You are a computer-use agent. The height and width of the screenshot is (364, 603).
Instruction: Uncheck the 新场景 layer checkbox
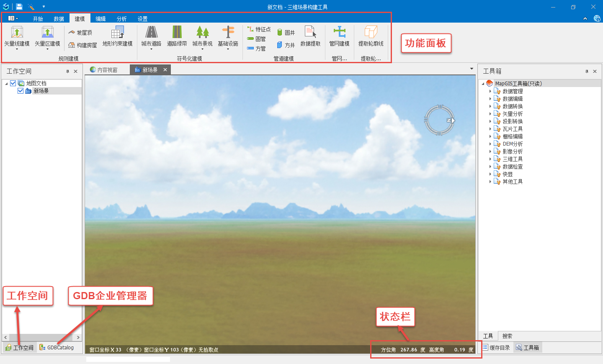click(x=21, y=91)
